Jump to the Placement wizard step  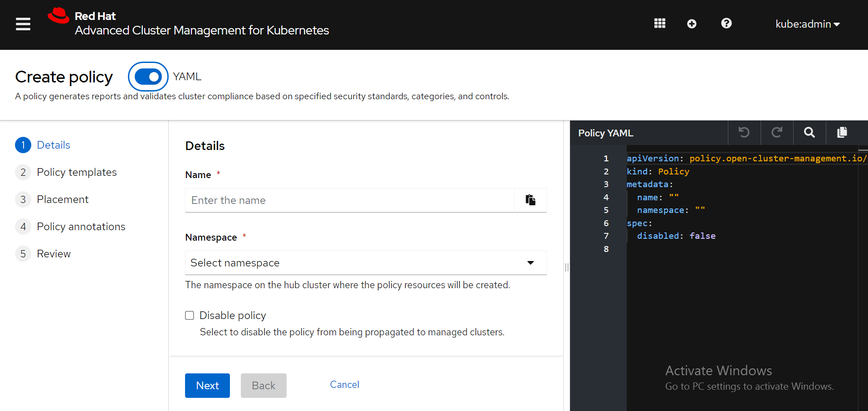click(x=63, y=199)
